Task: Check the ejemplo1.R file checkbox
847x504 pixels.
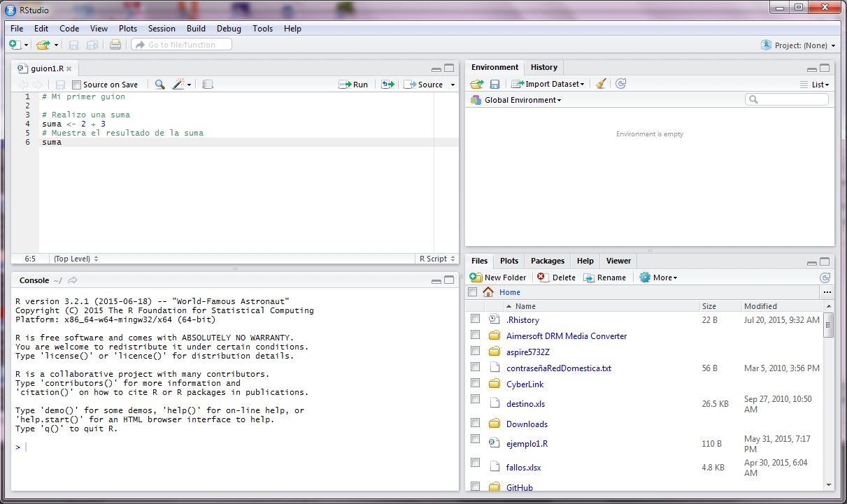Action: click(x=475, y=439)
